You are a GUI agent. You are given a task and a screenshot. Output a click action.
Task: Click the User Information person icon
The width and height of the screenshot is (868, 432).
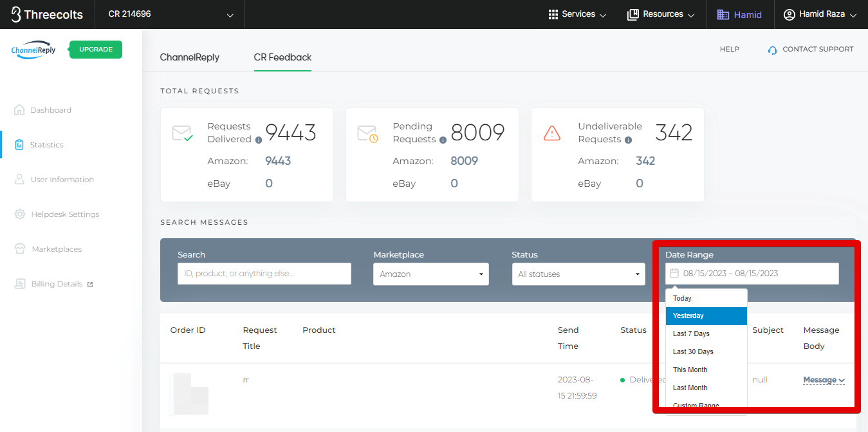[19, 179]
